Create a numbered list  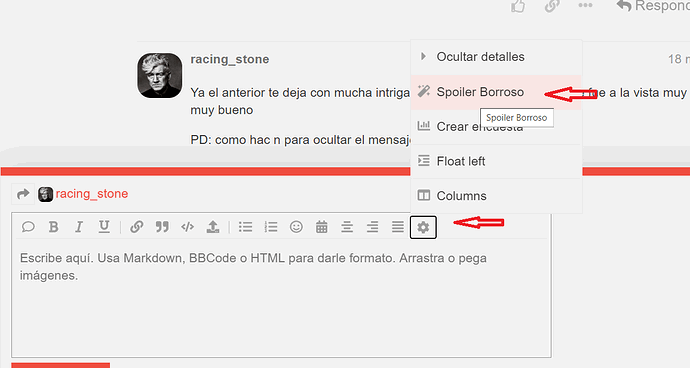pyautogui.click(x=271, y=227)
